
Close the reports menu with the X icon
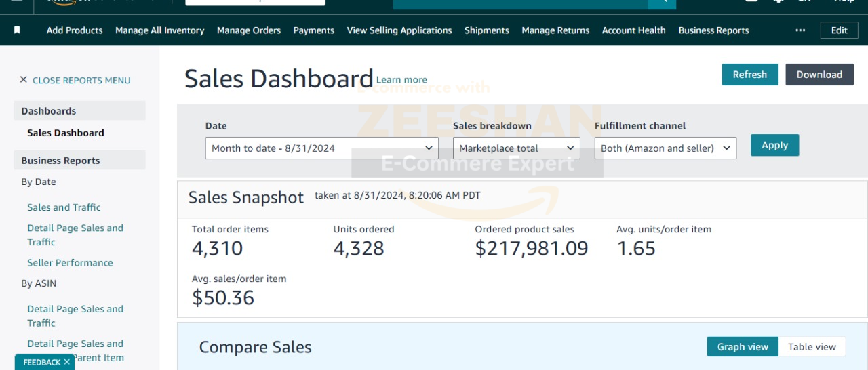(x=24, y=80)
